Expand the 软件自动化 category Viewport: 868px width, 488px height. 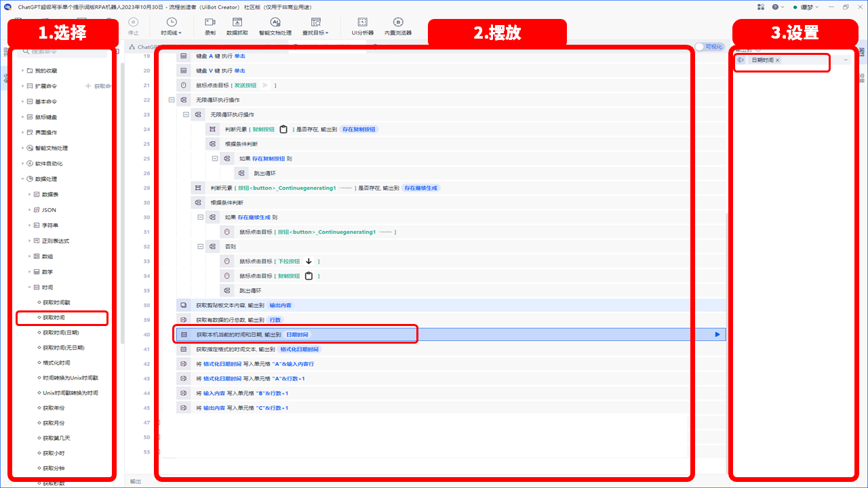(22, 163)
